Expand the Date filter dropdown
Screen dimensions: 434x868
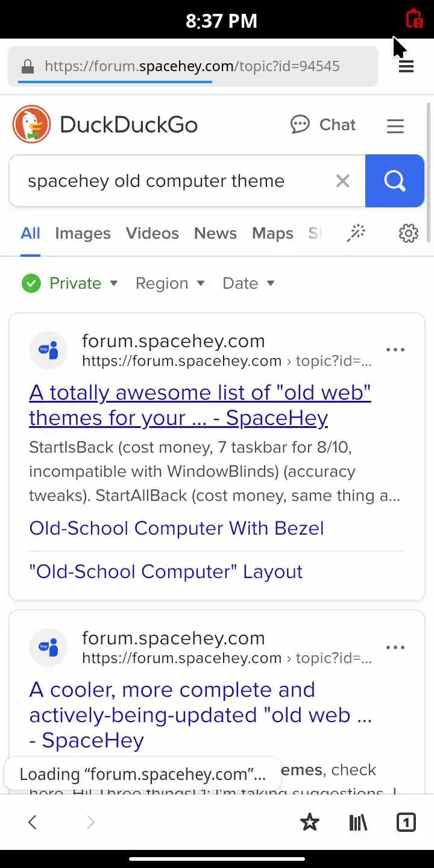coord(248,283)
